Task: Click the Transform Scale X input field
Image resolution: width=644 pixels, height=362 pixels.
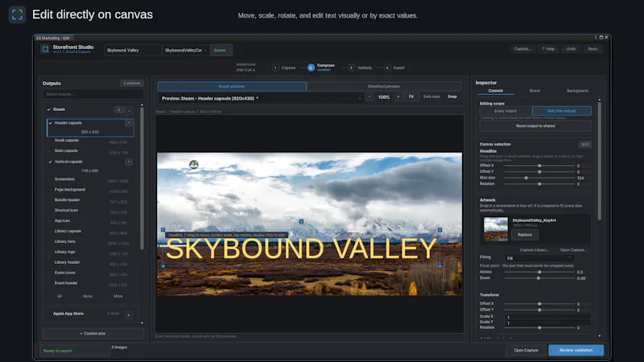Action: click(x=548, y=317)
